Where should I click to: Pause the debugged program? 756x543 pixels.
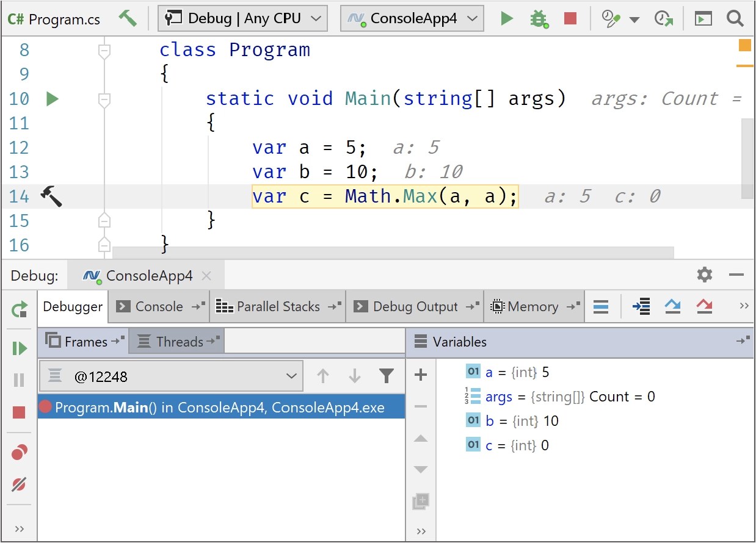(x=18, y=379)
